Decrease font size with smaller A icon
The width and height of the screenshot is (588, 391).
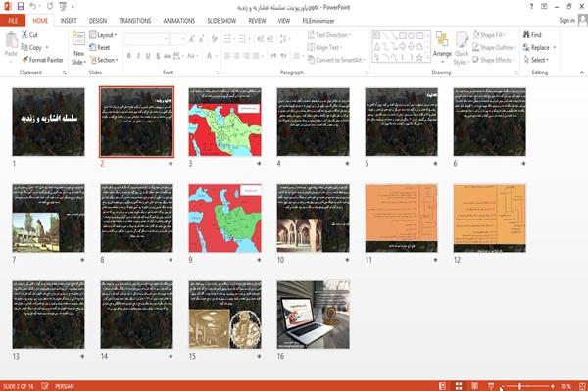click(x=202, y=39)
